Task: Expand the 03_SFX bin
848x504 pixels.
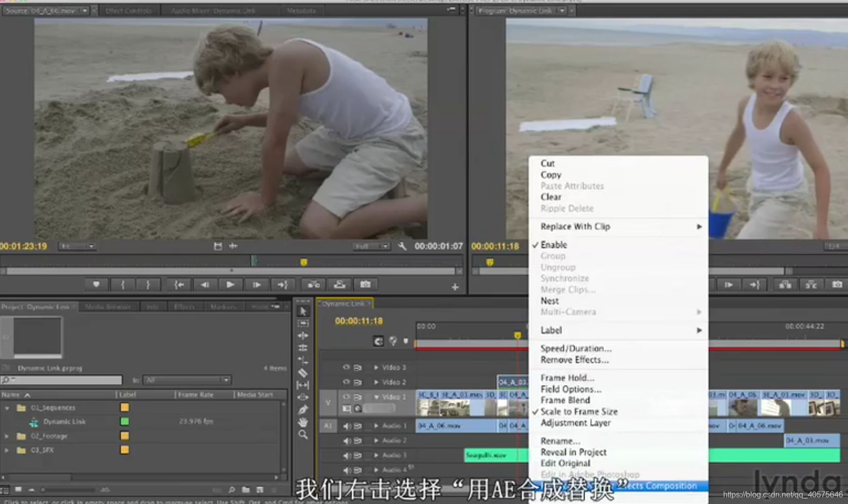Action: (x=7, y=450)
